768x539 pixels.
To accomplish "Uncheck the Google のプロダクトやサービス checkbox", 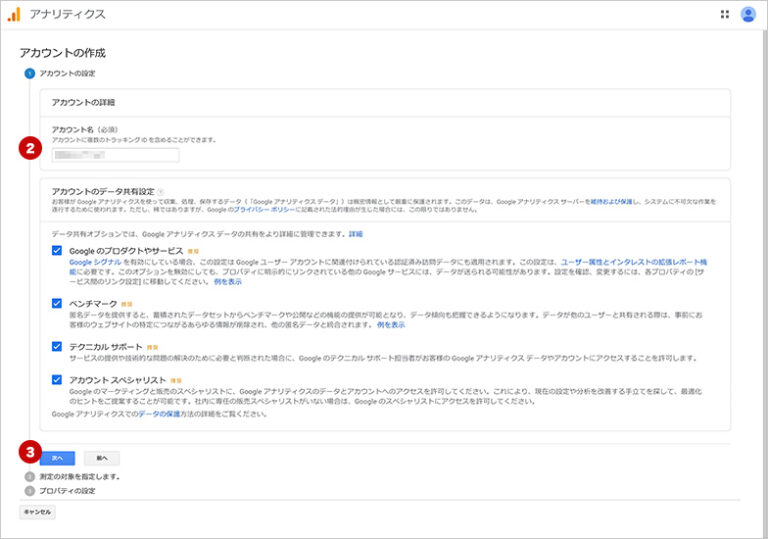I will (57, 250).
